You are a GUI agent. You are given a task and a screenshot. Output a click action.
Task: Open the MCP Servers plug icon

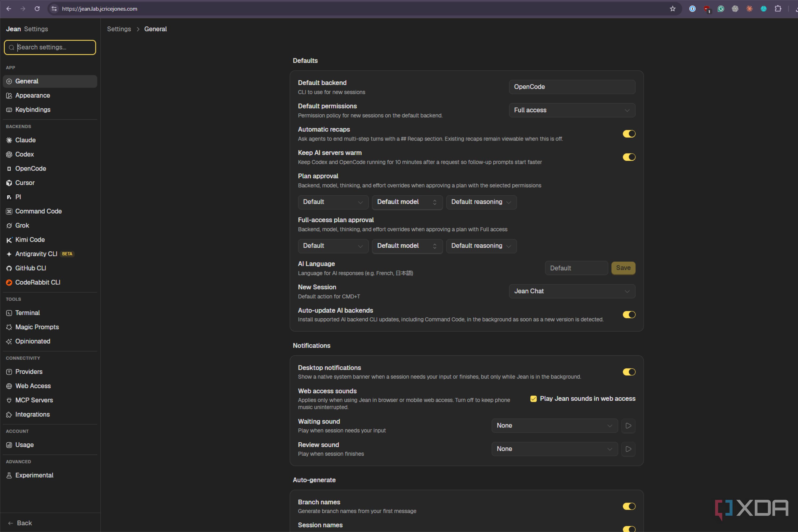9,400
